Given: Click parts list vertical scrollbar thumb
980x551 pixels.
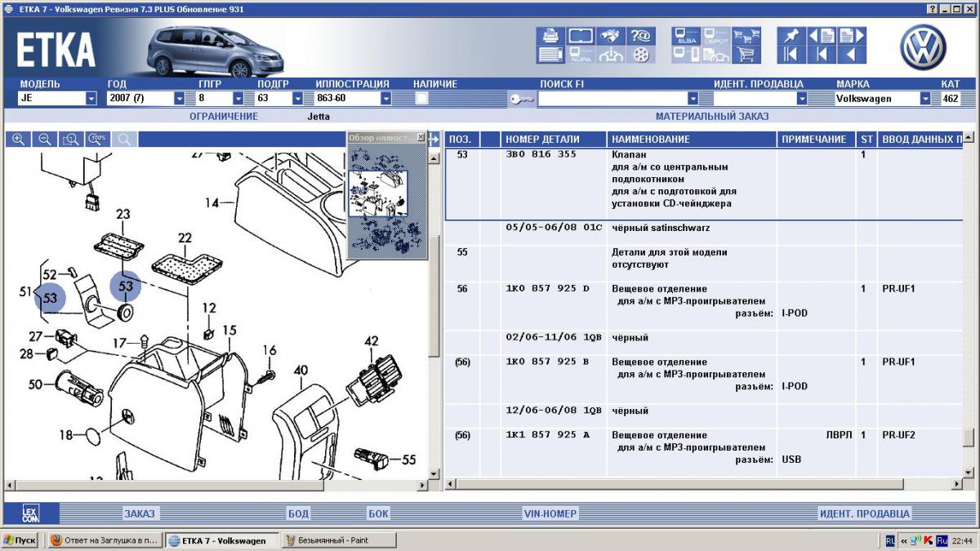Looking at the screenshot, I should [x=969, y=438].
